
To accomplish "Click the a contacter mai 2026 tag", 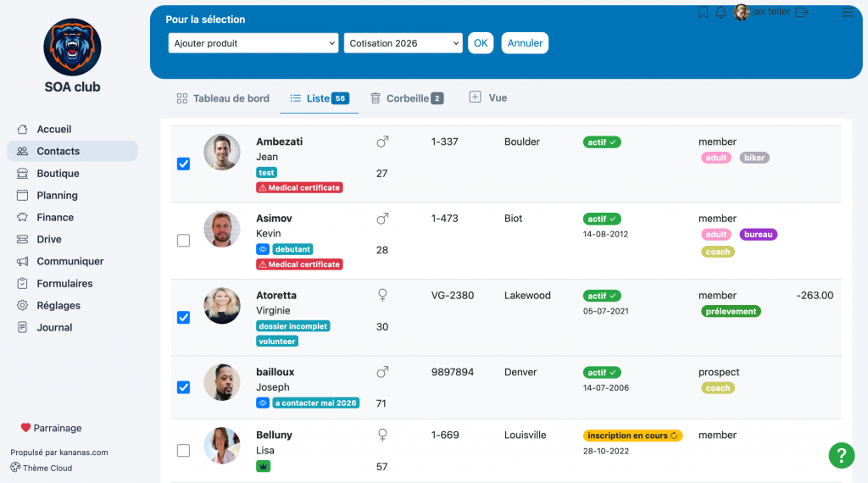I will (x=316, y=402).
